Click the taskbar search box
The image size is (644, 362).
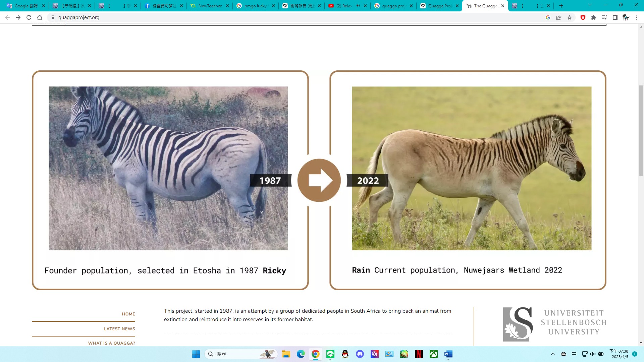[241, 354]
